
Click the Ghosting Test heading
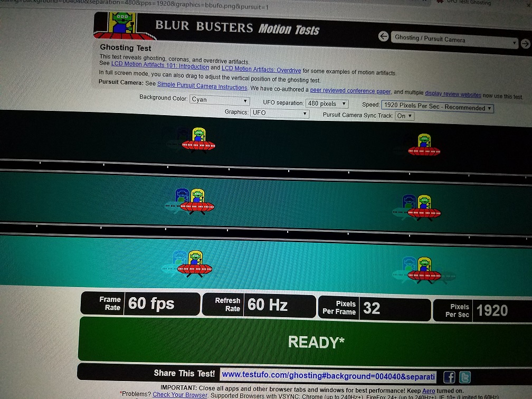[x=126, y=48]
